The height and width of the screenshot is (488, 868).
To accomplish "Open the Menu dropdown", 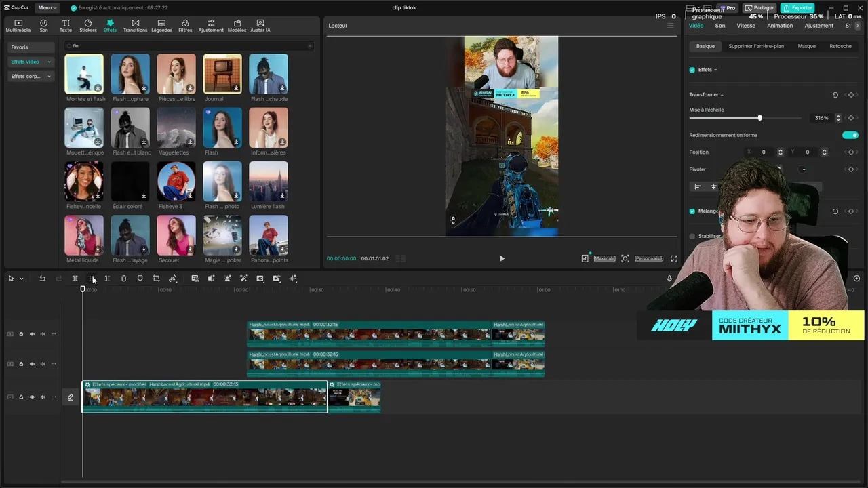I will pyautogui.click(x=47, y=8).
